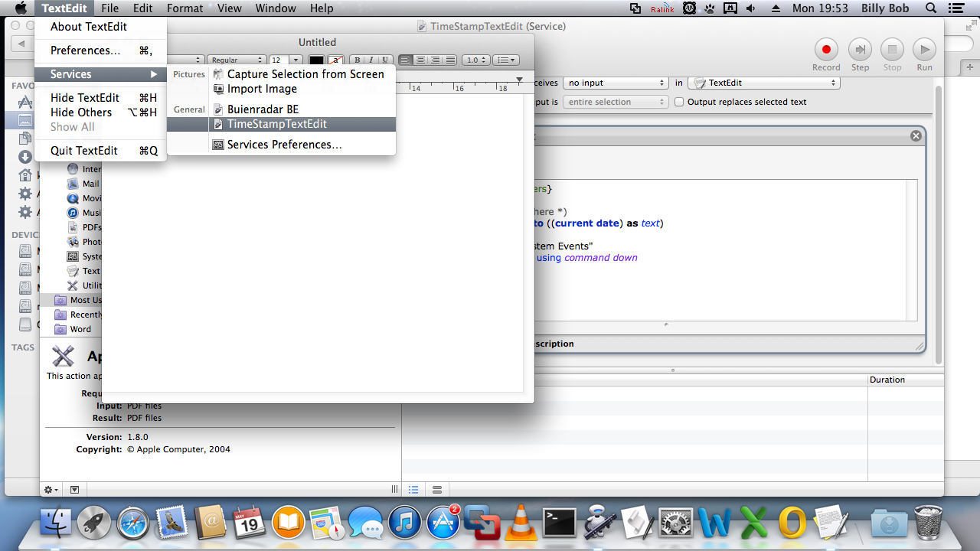Image resolution: width=980 pixels, height=551 pixels.
Task: Open the list bullets dropdown
Action: pos(505,60)
